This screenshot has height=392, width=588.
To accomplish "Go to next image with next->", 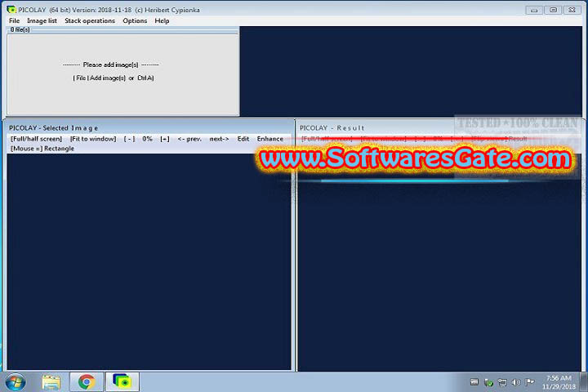I will [219, 139].
